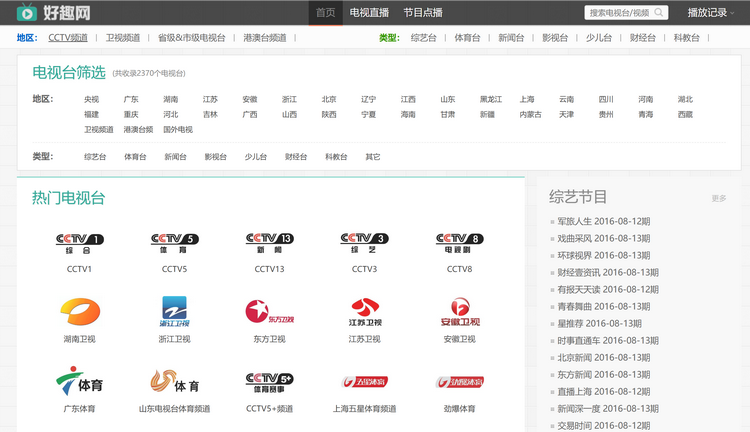The image size is (750, 432).
Task: Go to the 首页 home tab
Action: [325, 13]
